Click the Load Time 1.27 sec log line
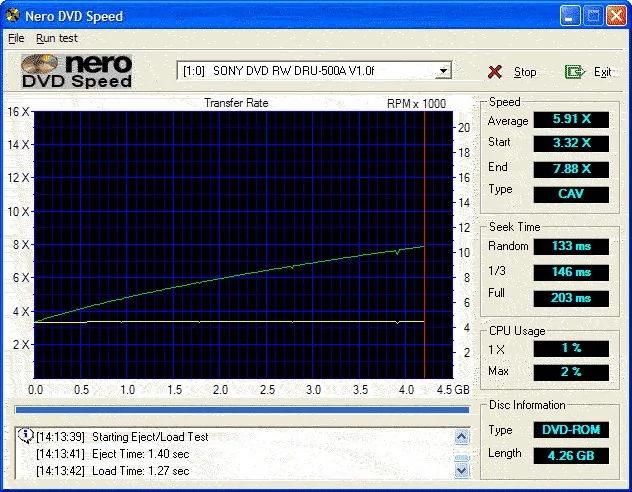The height and width of the screenshot is (492, 632). [112, 471]
